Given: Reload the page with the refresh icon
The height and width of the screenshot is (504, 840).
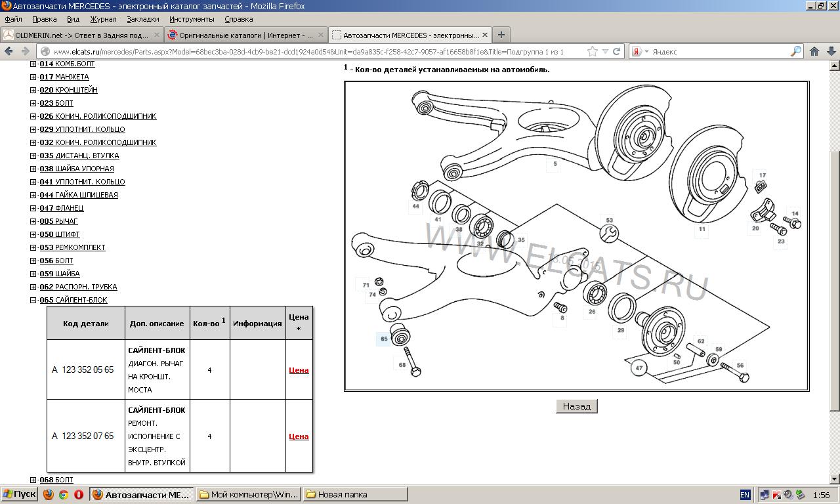Looking at the screenshot, I should pyautogui.click(x=616, y=51).
